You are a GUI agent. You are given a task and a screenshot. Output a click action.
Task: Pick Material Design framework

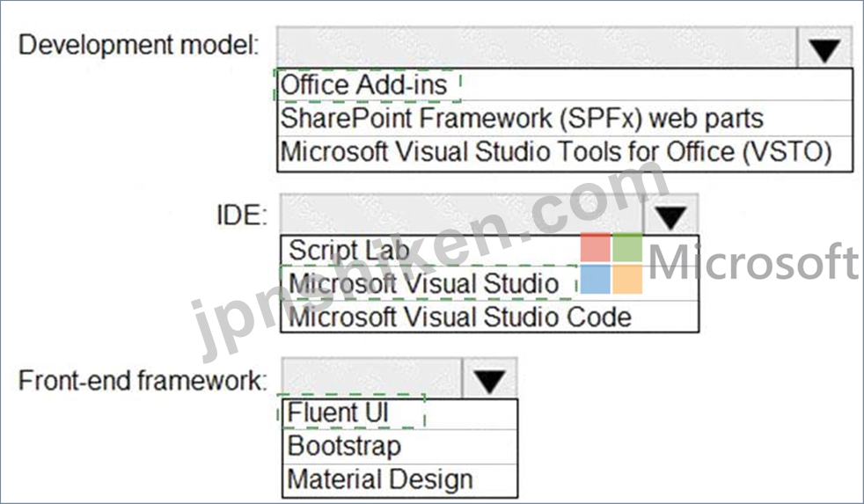(399, 479)
